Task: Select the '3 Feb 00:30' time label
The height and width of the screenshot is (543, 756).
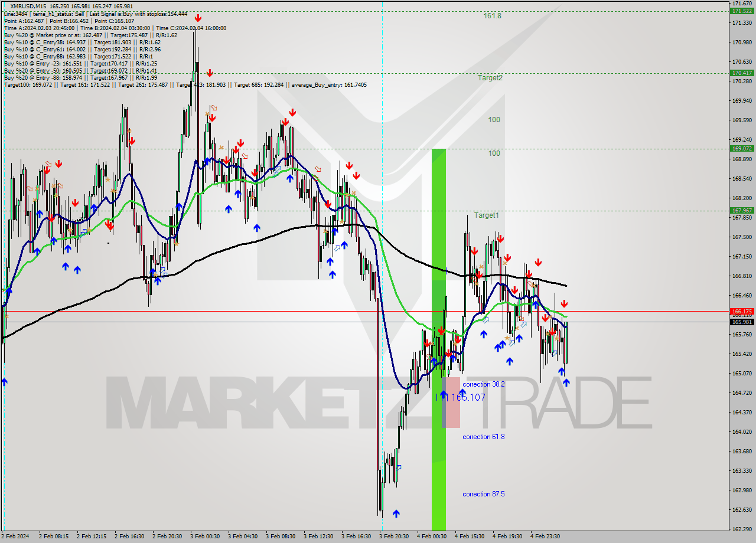Action: pos(205,537)
